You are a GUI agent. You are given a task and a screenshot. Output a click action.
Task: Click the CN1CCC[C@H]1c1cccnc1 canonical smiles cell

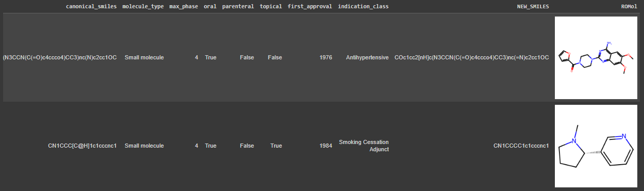[x=82, y=146]
